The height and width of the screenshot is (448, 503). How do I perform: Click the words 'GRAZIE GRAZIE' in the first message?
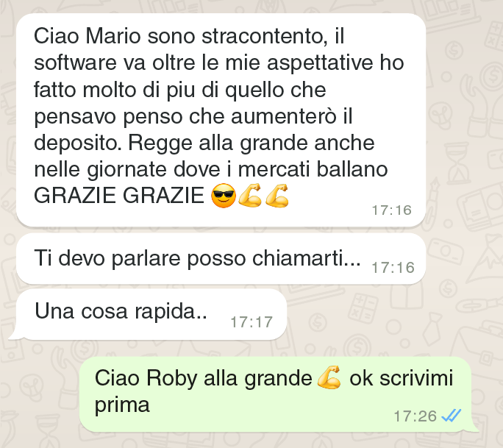click(119, 196)
